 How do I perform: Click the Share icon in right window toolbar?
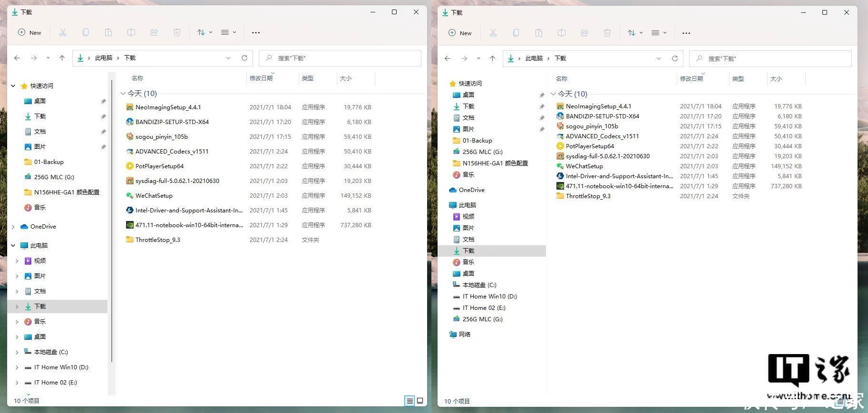[x=585, y=33]
